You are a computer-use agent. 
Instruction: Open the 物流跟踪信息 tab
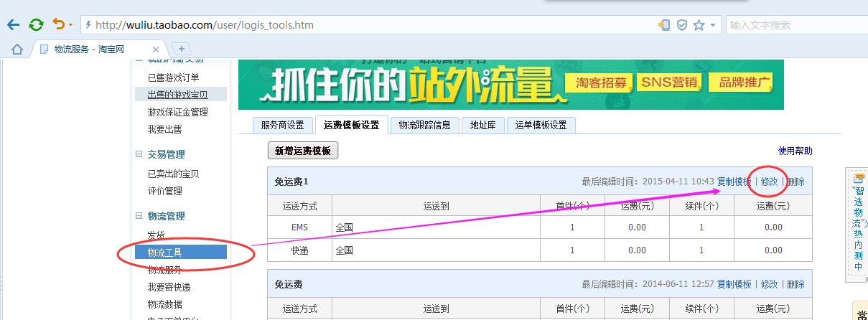pos(424,125)
